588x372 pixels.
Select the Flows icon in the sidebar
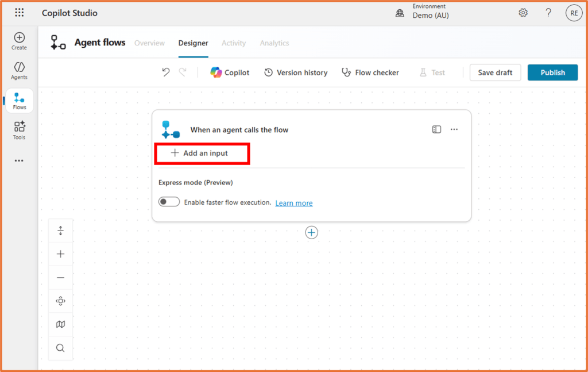(19, 101)
